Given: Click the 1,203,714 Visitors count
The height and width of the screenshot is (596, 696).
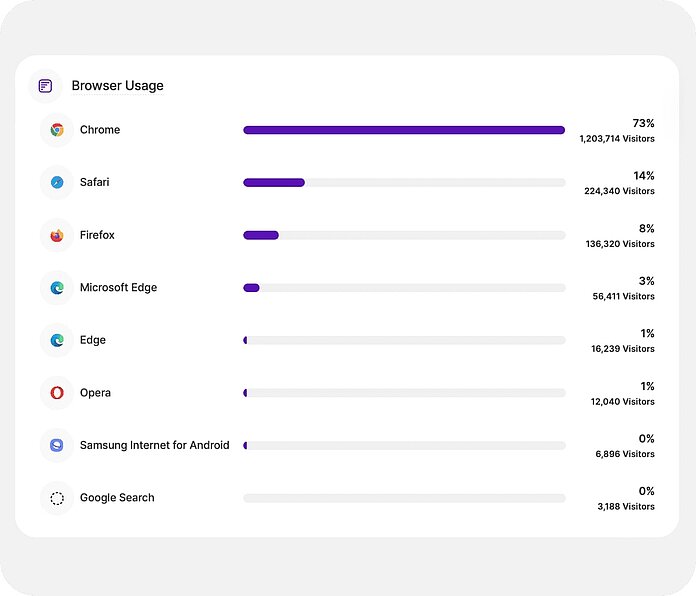Looking at the screenshot, I should 617,139.
